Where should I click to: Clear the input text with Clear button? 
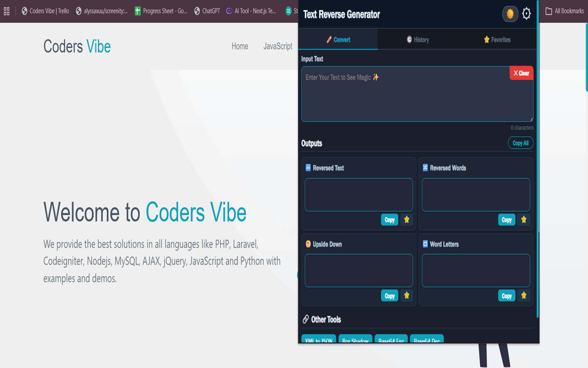click(x=521, y=73)
